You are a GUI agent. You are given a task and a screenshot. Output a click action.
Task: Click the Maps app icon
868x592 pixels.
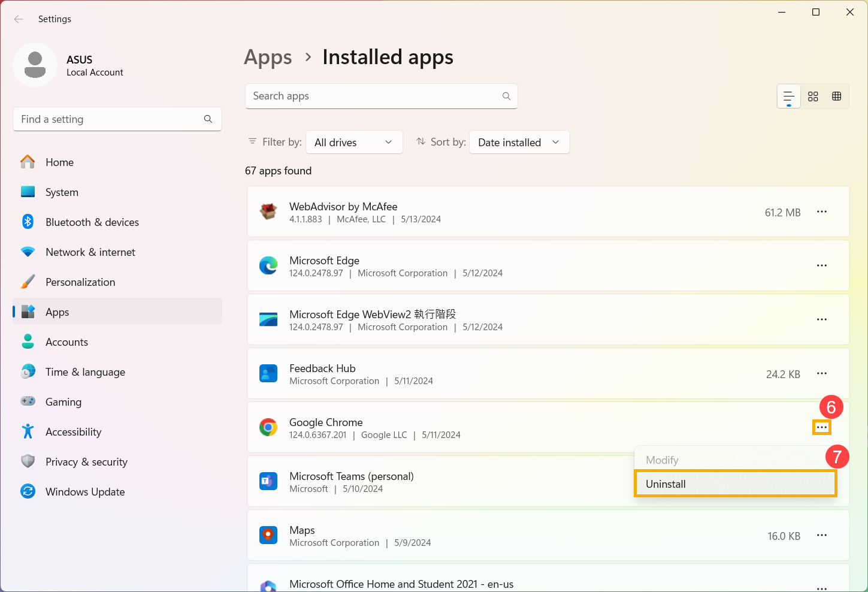[x=268, y=535]
